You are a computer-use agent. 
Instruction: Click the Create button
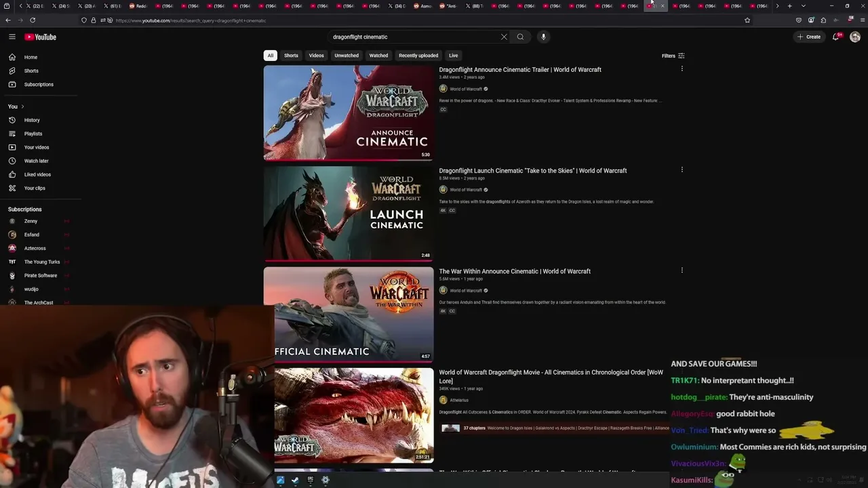pos(809,37)
